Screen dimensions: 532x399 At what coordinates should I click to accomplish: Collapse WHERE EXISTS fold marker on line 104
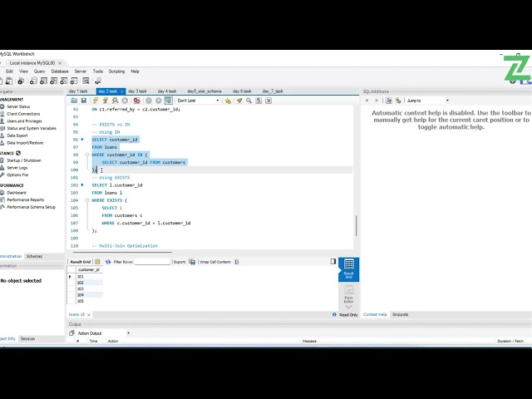pyautogui.click(x=87, y=200)
